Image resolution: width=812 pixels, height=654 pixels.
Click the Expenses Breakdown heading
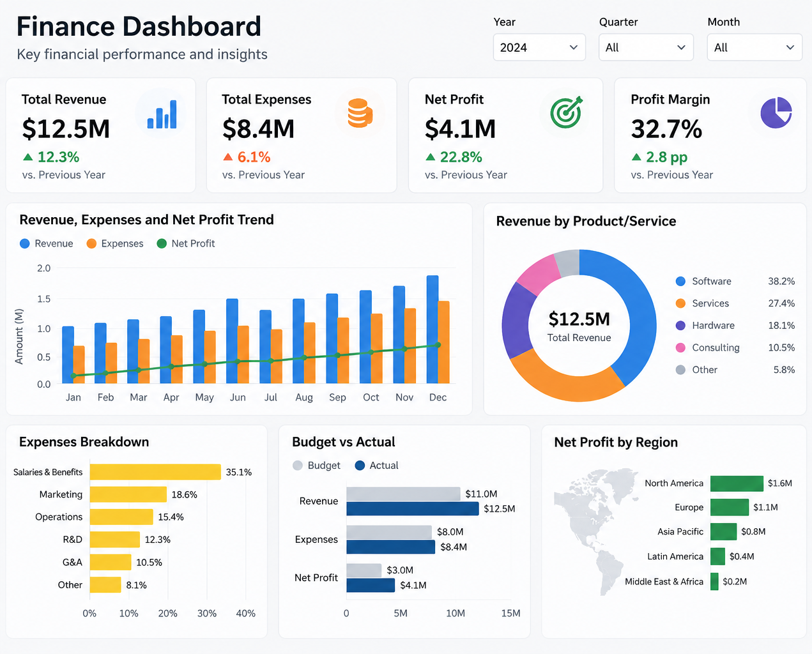[x=84, y=442]
